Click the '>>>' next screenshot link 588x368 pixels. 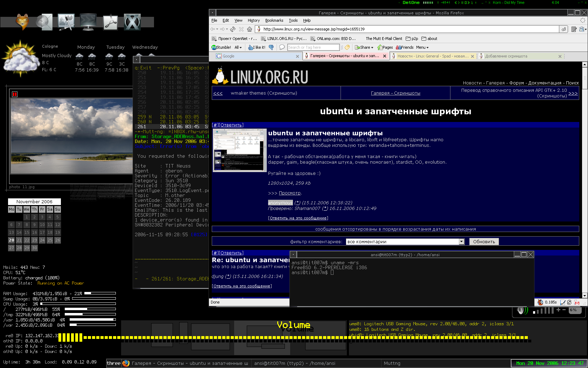point(573,93)
